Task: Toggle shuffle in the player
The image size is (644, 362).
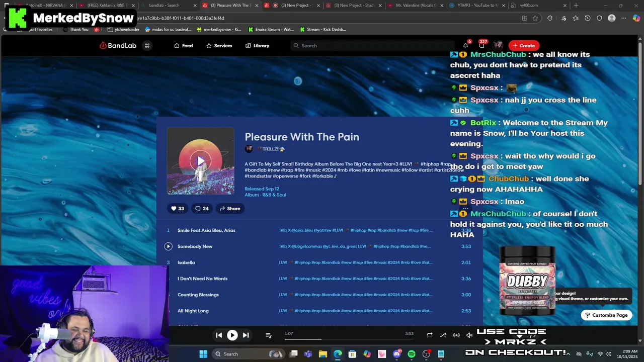Action: coord(443,335)
